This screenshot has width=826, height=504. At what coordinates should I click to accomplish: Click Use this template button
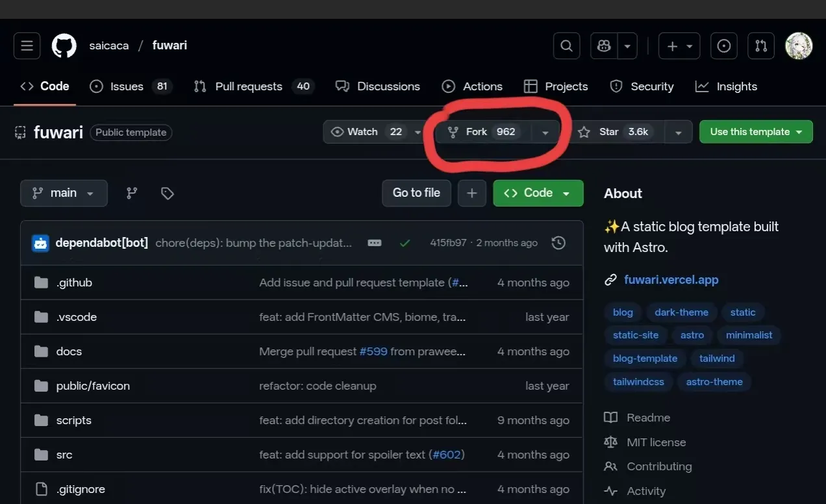756,132
